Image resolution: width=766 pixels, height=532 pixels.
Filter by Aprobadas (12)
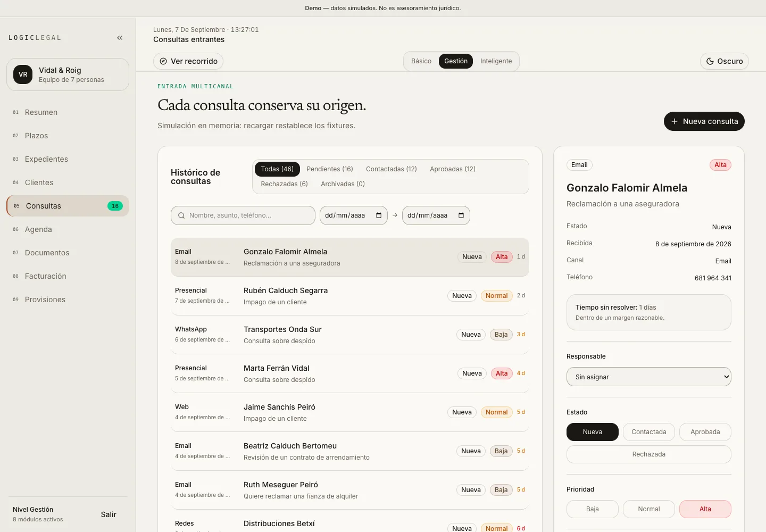pos(453,169)
